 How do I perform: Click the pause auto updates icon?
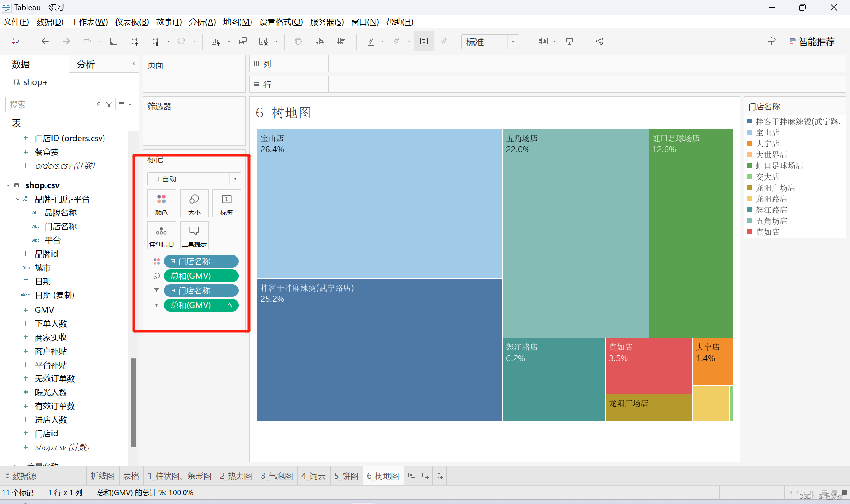156,41
